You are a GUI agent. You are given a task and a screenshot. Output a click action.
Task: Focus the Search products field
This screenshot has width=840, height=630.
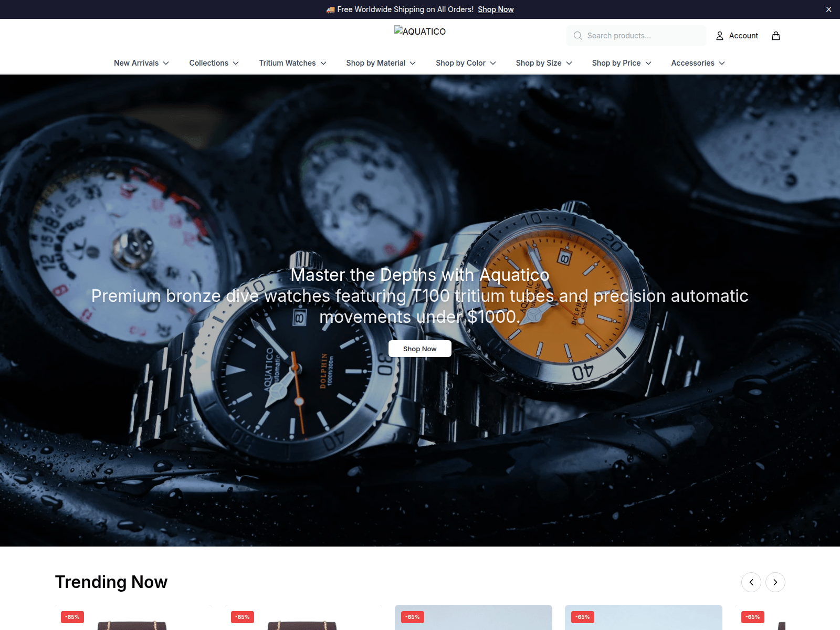636,36
